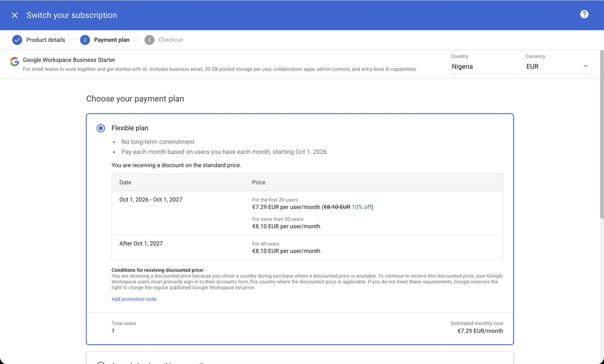Image resolution: width=604 pixels, height=364 pixels.
Task: Click the Add promotion code link
Action: [134, 299]
